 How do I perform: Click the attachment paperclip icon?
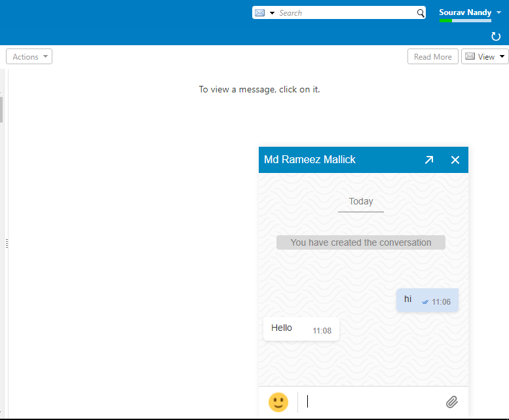[x=451, y=402]
